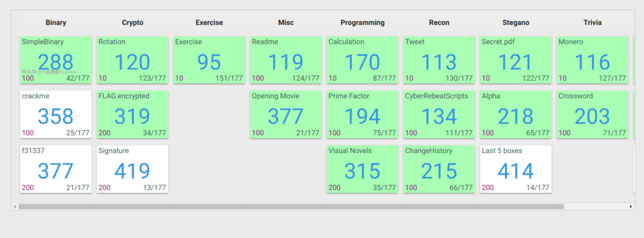Open the CyberRebeatScripts challenge card
This screenshot has width=644, height=238.
(x=440, y=114)
